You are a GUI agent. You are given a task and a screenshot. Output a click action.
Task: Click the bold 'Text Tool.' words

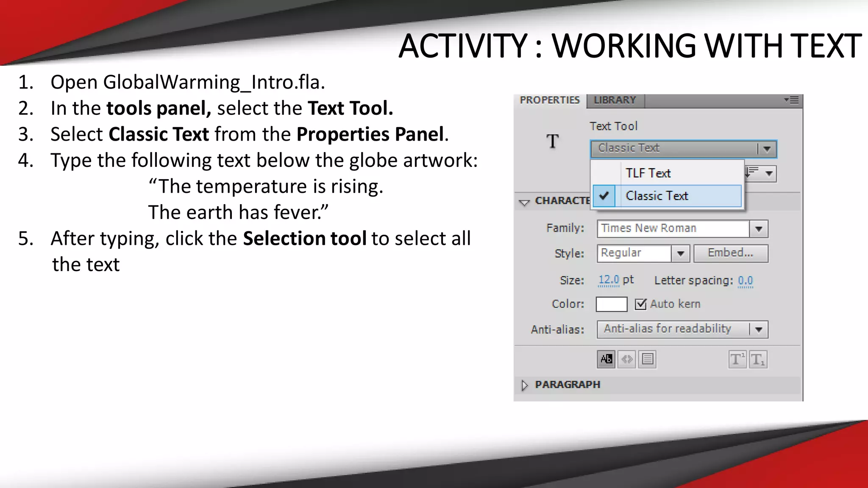[351, 108]
